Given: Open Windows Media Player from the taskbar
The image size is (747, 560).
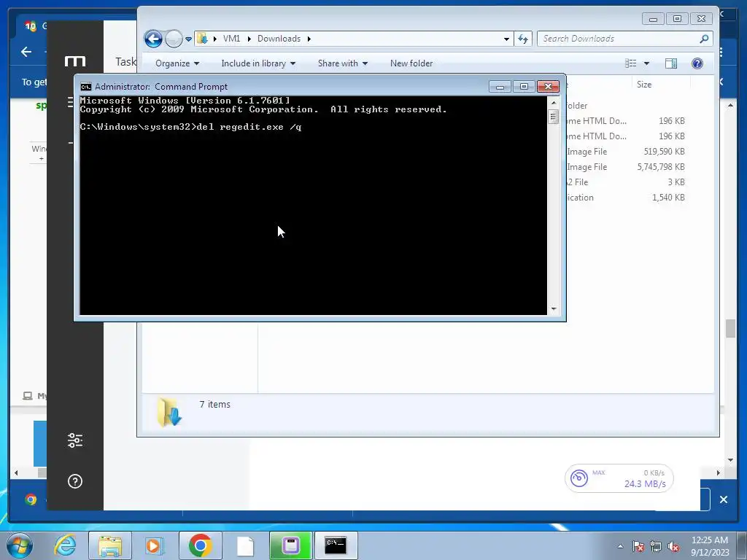Looking at the screenshot, I should pyautogui.click(x=154, y=545).
